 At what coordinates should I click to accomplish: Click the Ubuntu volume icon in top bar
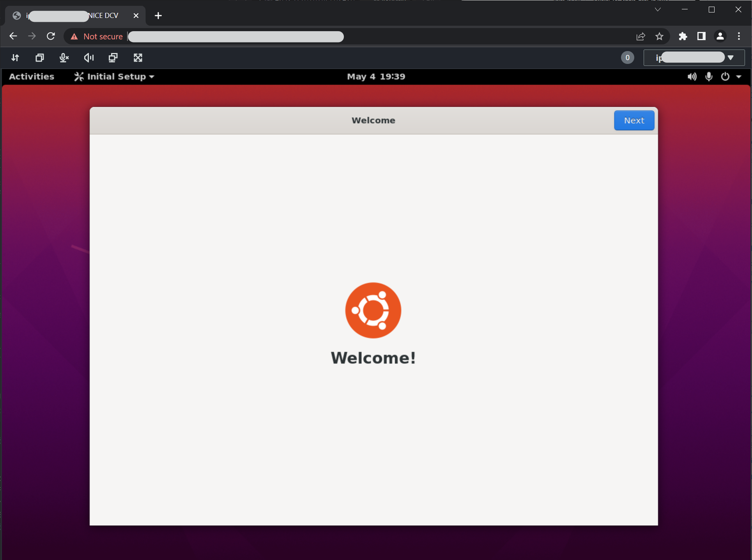692,76
